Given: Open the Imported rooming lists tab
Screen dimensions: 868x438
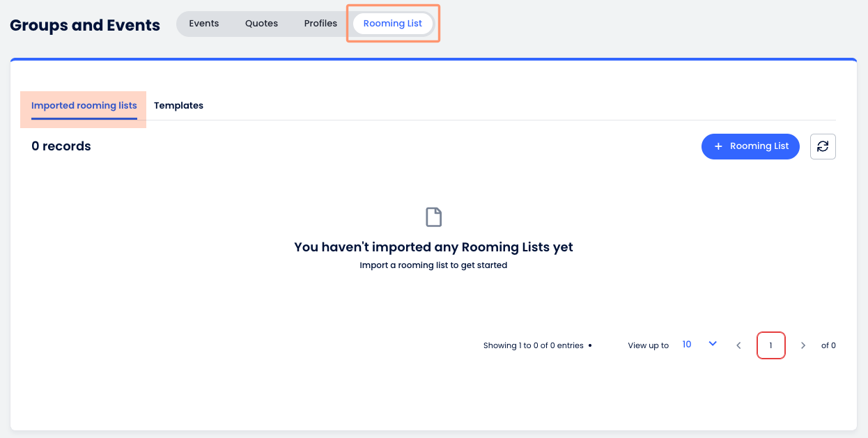Looking at the screenshot, I should point(84,106).
